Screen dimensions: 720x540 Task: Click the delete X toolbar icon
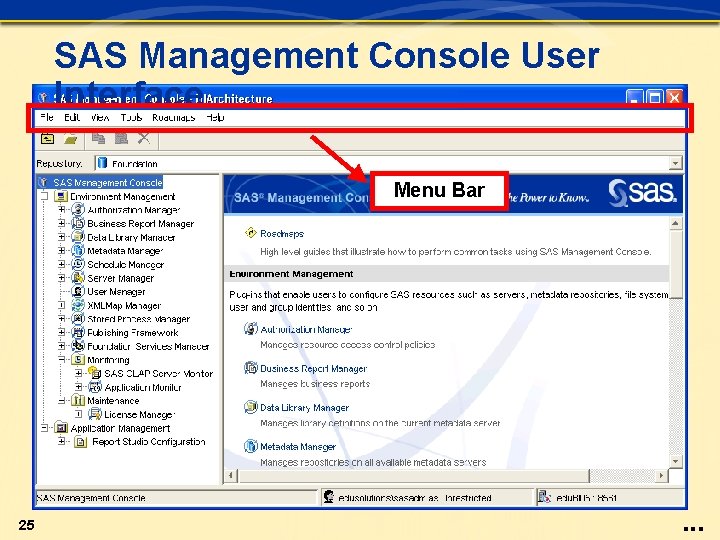tap(144, 138)
